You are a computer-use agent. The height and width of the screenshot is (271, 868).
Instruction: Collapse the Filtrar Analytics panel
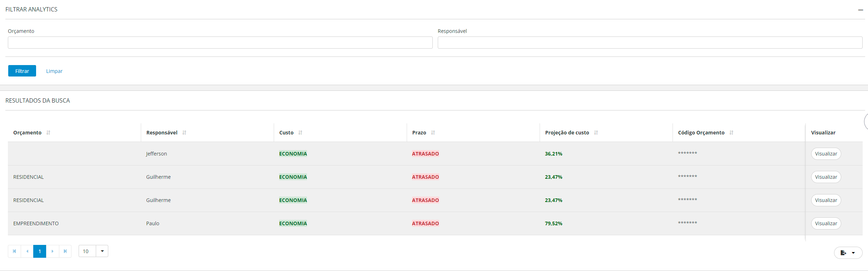[860, 10]
